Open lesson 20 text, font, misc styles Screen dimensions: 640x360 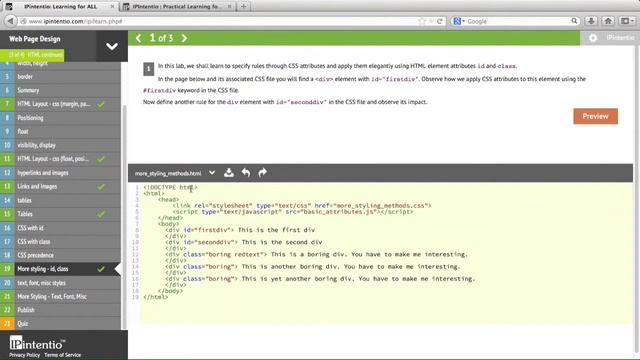coord(60,283)
